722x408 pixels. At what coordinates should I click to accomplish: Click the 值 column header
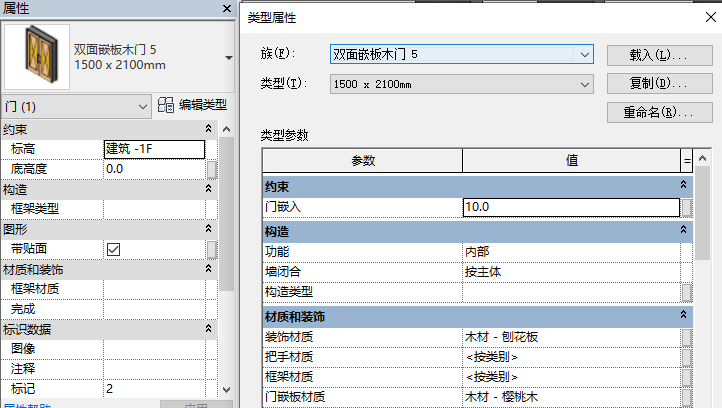coord(571,161)
